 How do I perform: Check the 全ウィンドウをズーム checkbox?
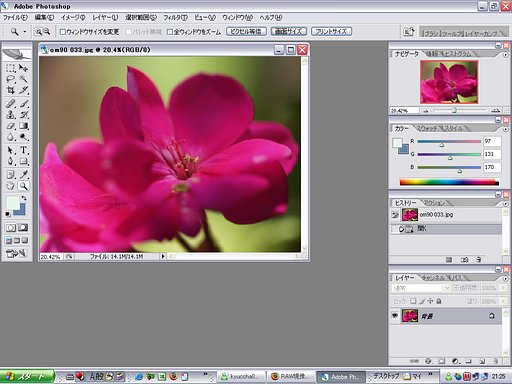tap(170, 32)
